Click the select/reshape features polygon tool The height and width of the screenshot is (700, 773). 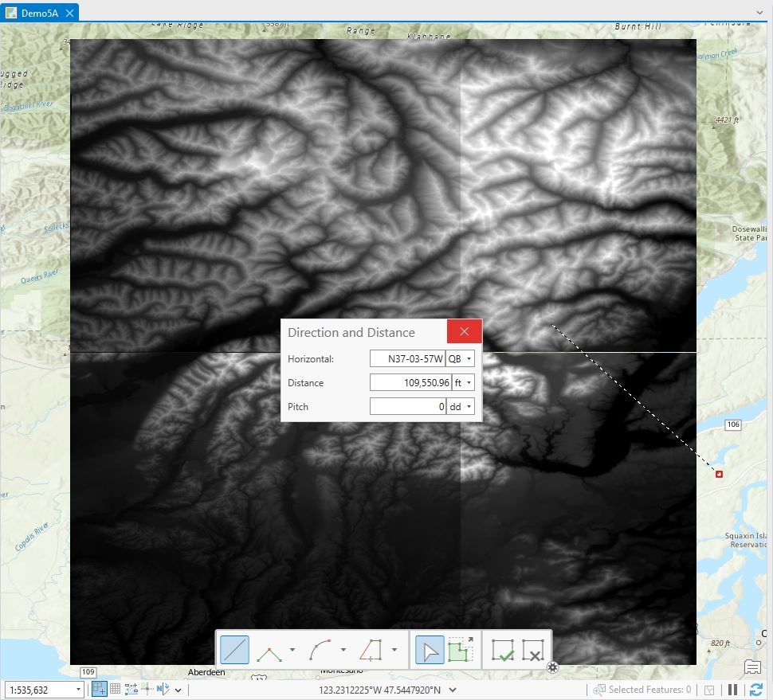point(461,650)
